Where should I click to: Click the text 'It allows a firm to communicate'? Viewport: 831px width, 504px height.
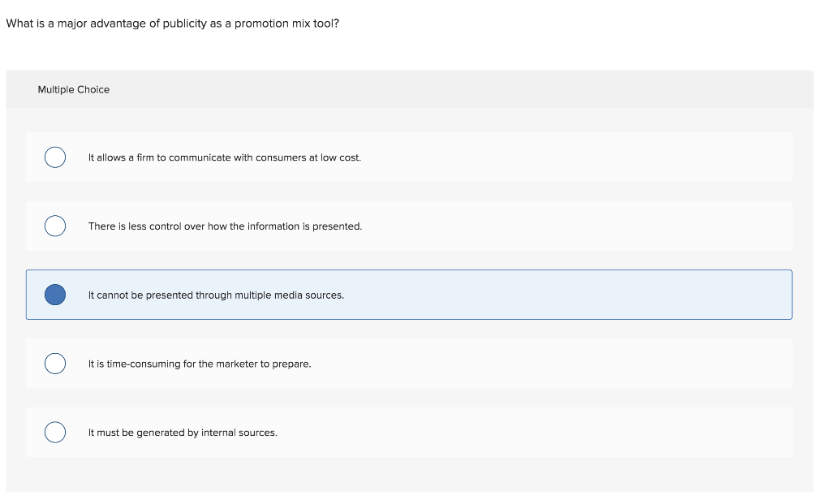tap(162, 157)
